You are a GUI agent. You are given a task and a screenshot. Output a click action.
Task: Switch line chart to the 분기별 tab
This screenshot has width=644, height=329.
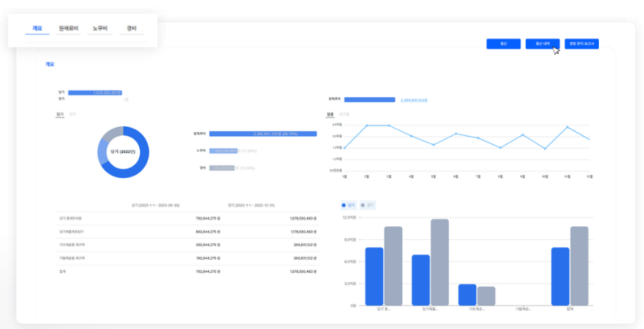pyautogui.click(x=344, y=115)
